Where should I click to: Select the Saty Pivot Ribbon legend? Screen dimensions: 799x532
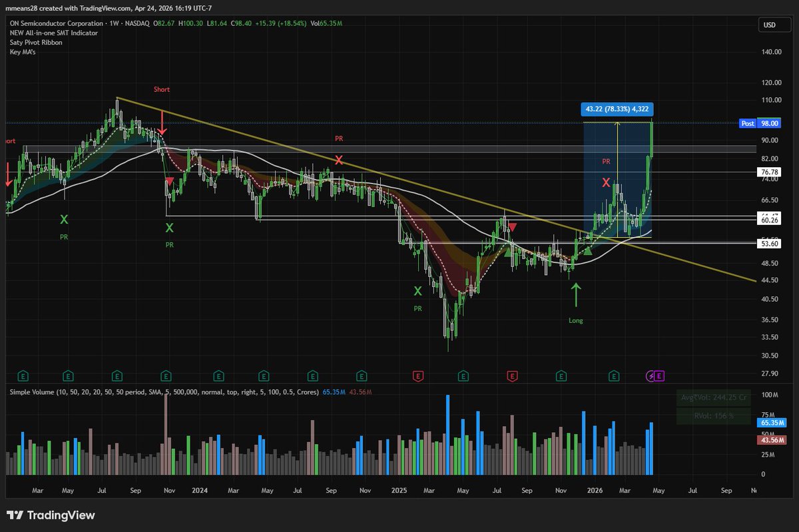(35, 41)
